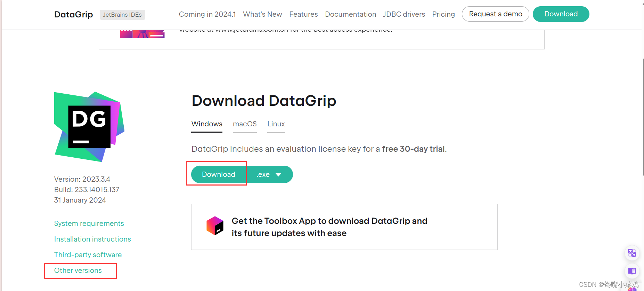Image resolution: width=644 pixels, height=291 pixels.
Task: Click the dropdown arrow next to .exe
Action: coord(278,175)
